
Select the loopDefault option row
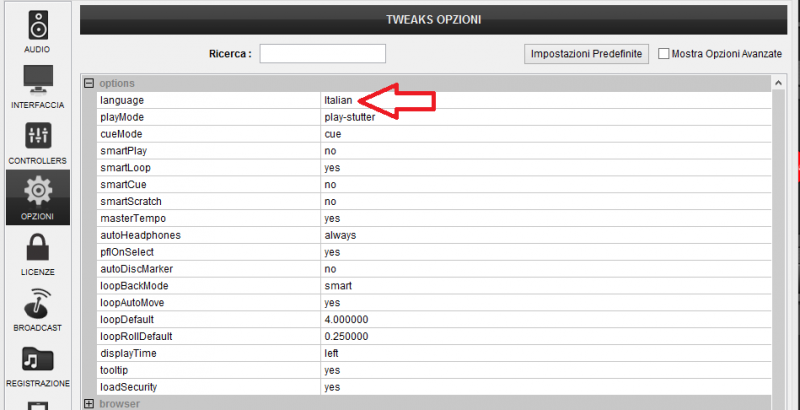(x=434, y=319)
